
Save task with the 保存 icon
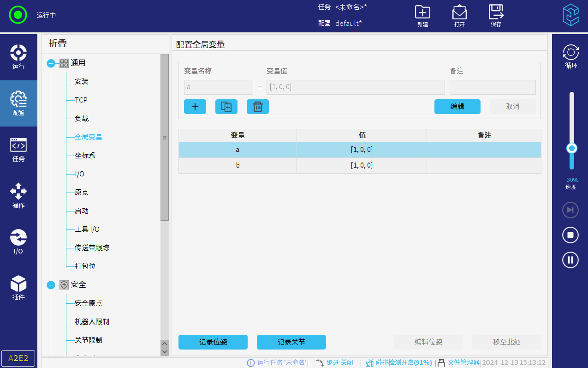coord(496,16)
